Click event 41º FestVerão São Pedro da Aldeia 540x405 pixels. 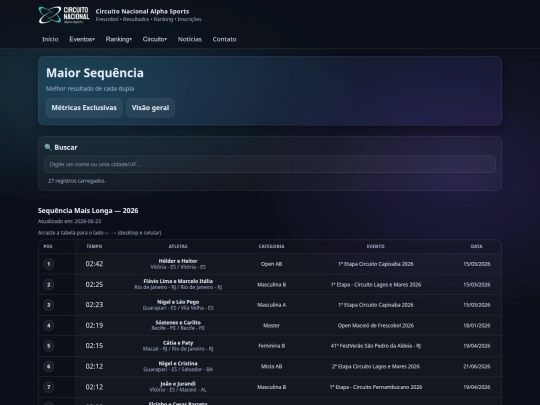(376, 346)
